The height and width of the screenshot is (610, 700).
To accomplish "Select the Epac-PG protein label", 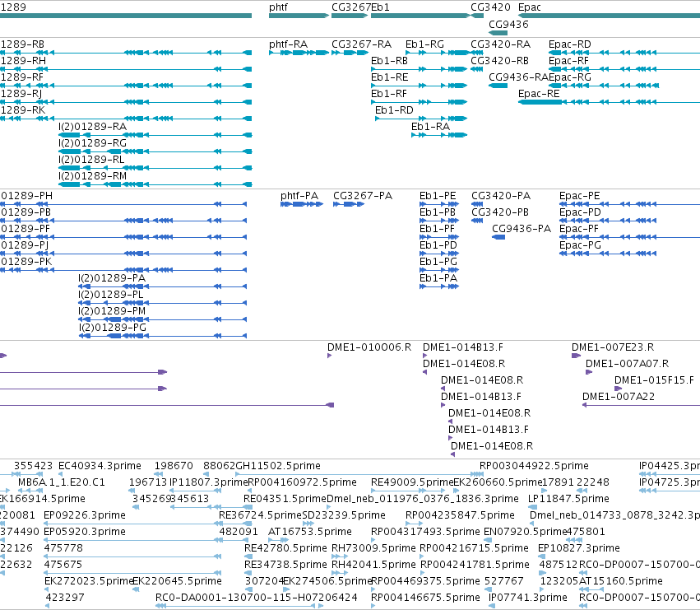I will [x=580, y=245].
